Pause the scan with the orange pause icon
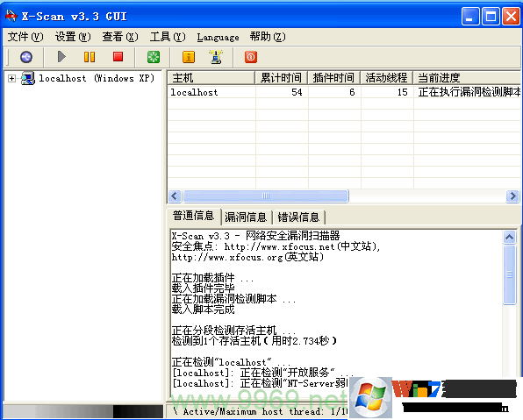This screenshot has width=523, height=420. (x=89, y=57)
